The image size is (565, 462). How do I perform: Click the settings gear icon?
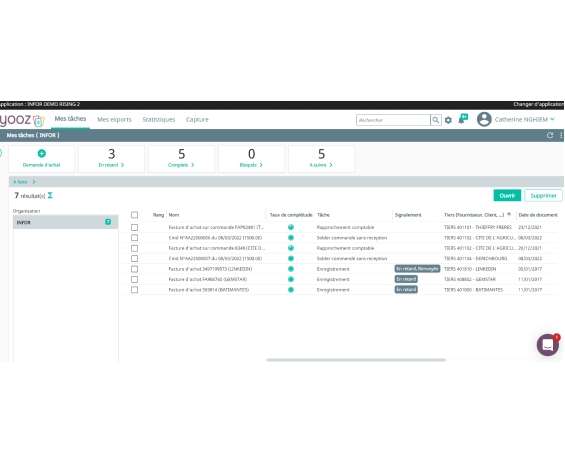pyautogui.click(x=448, y=120)
